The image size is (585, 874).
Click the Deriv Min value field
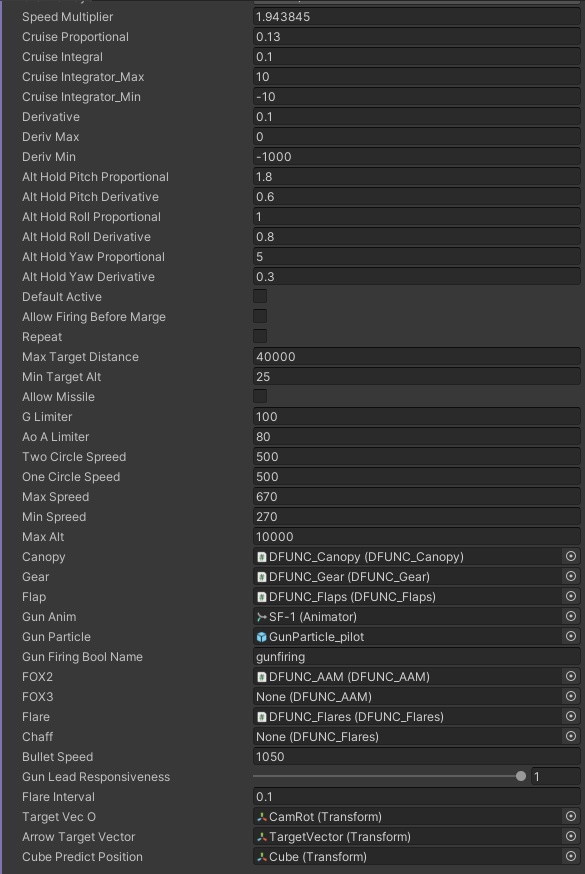[417, 157]
